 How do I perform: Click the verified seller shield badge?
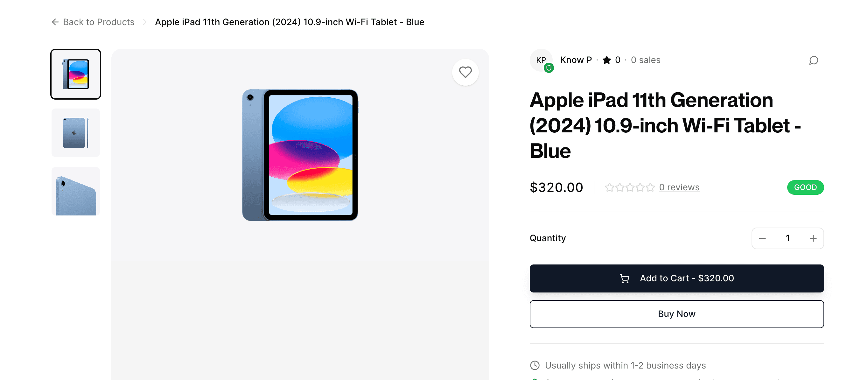549,68
